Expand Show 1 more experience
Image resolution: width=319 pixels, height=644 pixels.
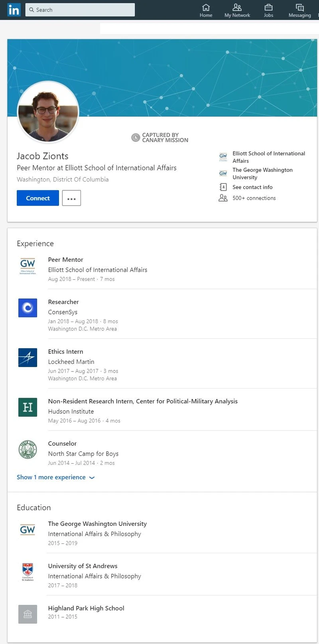point(55,477)
